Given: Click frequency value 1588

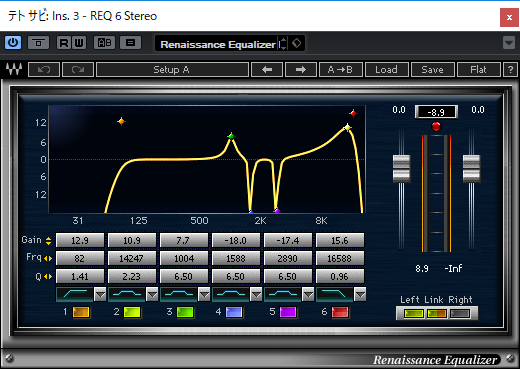Looking at the screenshot, I should (236, 258).
